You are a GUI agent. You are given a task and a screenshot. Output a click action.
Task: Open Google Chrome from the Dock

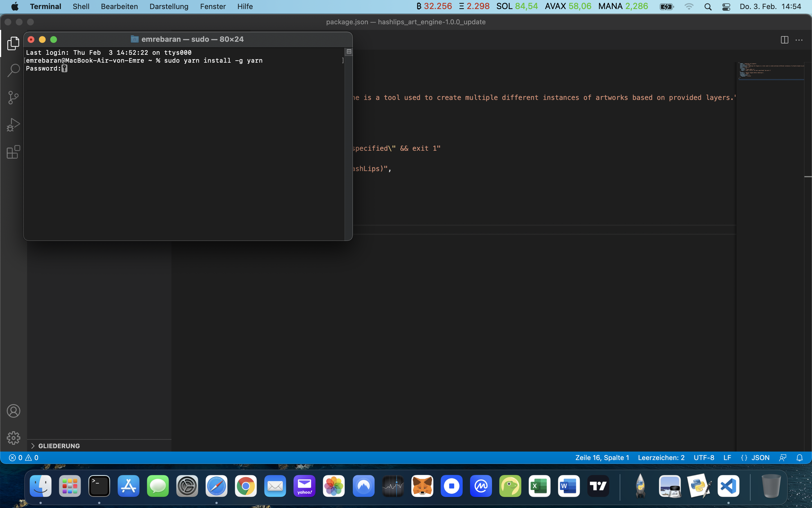point(246,486)
